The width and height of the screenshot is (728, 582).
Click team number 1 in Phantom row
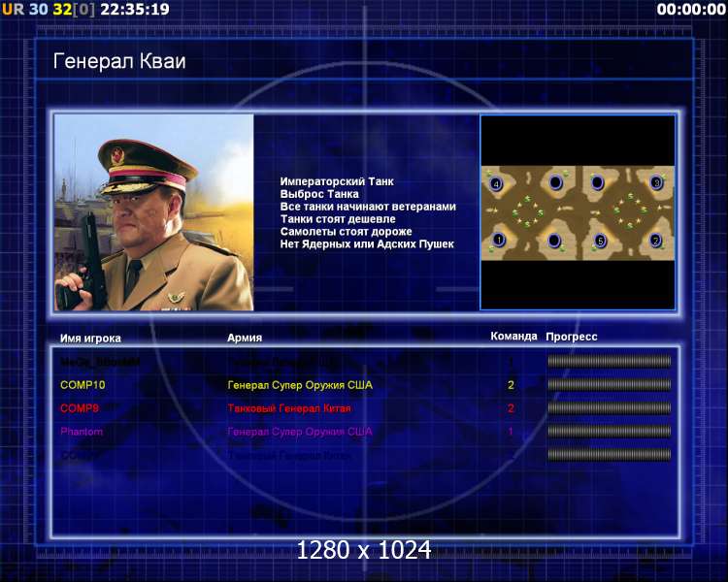point(511,432)
